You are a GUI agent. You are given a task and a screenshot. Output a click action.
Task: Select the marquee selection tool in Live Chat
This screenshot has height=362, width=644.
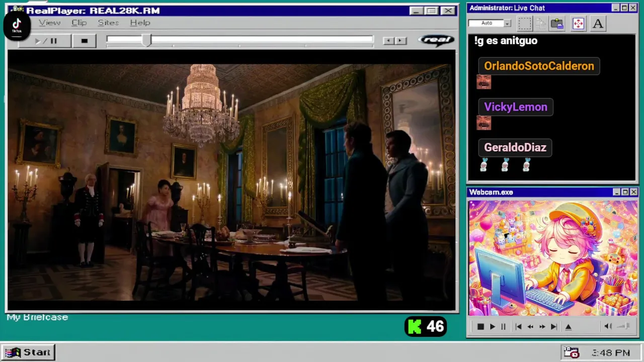pos(525,23)
